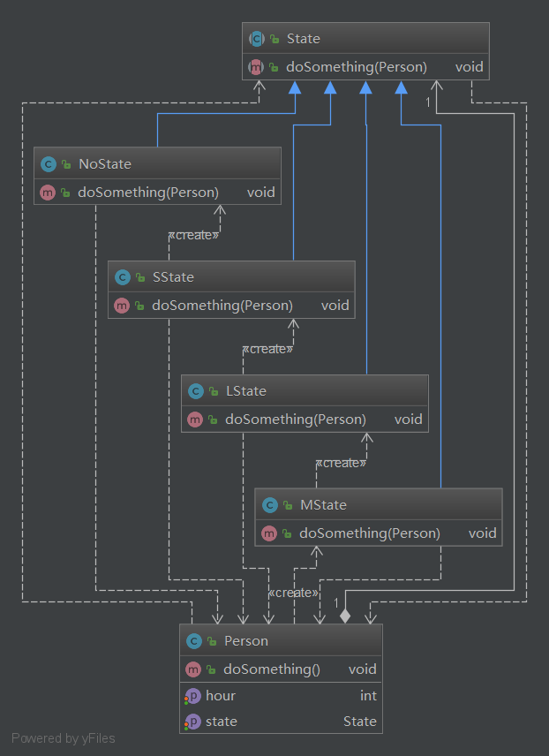Select the doSomething(Person) method in SState
The height and width of the screenshot is (756, 549).
coord(222,306)
